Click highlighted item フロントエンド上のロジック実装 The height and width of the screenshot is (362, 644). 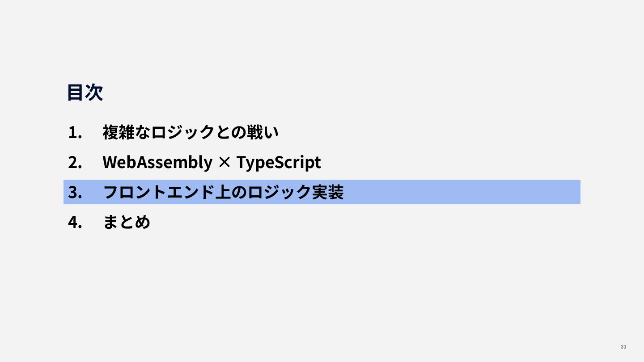(223, 192)
